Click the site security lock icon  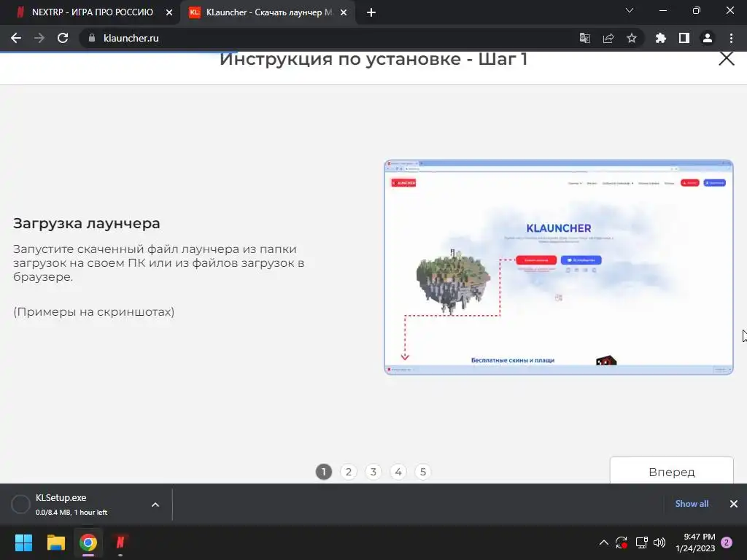[x=92, y=38]
